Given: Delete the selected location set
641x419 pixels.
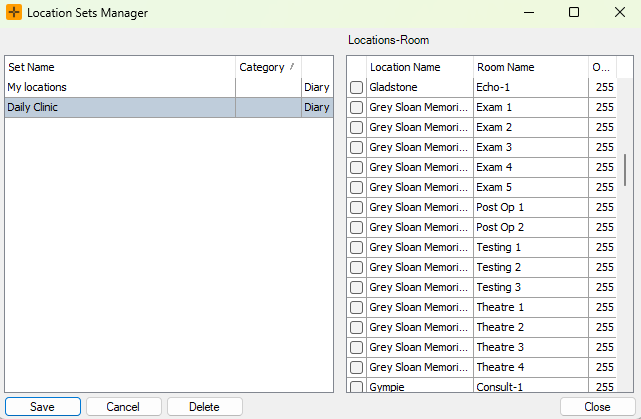Looking at the screenshot, I should (204, 407).
